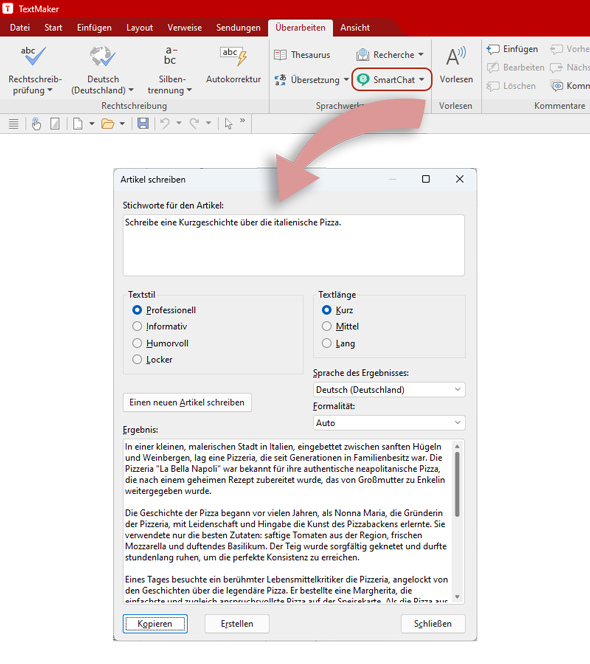Choose the Locker text style

coord(152,360)
